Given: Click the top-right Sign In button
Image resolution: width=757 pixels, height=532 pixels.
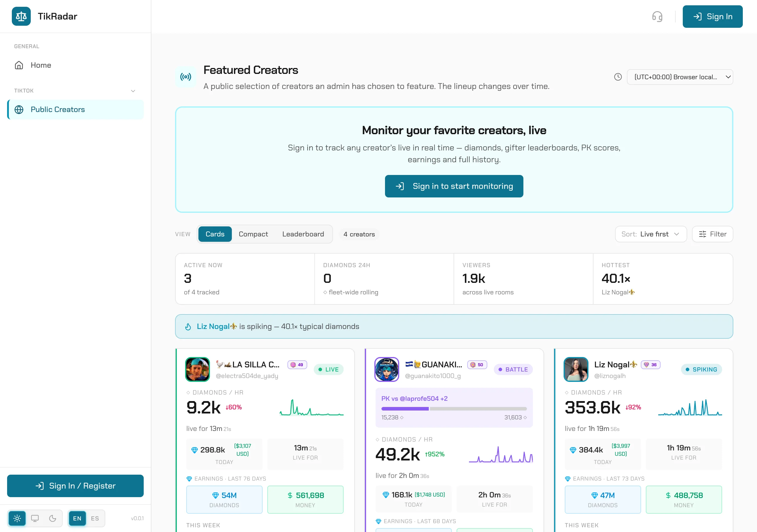Looking at the screenshot, I should pyautogui.click(x=712, y=17).
